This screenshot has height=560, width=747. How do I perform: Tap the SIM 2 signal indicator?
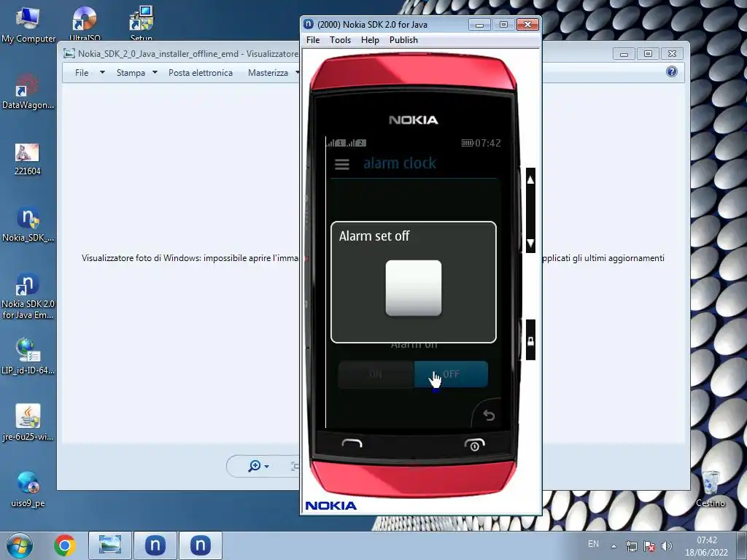[356, 142]
